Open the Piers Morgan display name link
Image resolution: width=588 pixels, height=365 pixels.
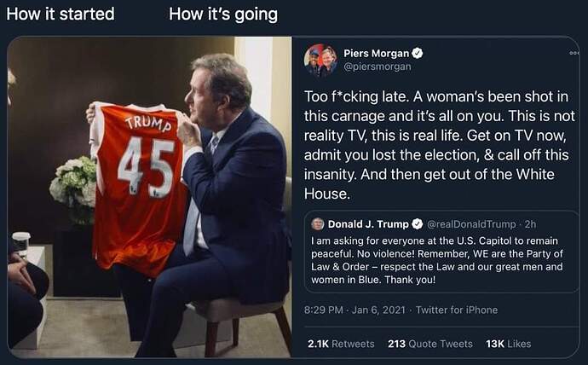[378, 53]
